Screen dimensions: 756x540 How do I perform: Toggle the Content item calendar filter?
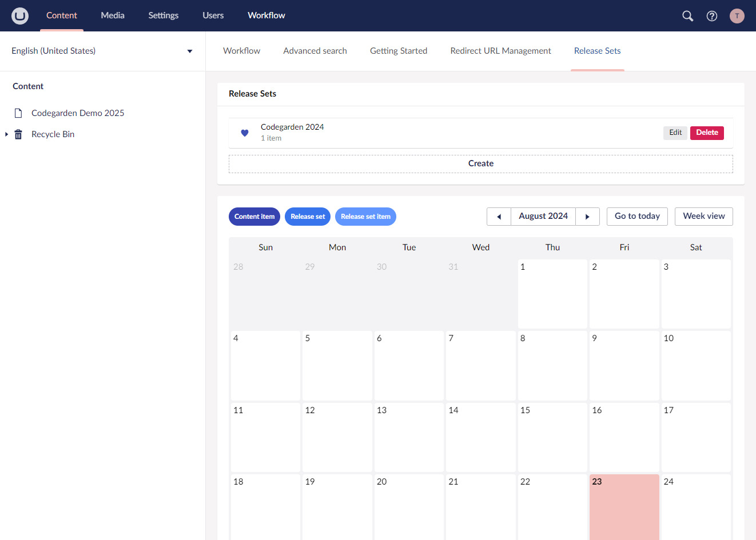[254, 216]
